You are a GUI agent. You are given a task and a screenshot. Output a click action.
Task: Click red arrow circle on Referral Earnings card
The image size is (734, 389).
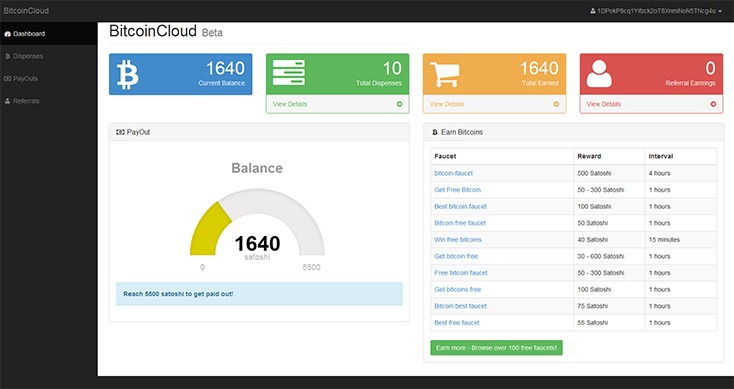tap(713, 104)
